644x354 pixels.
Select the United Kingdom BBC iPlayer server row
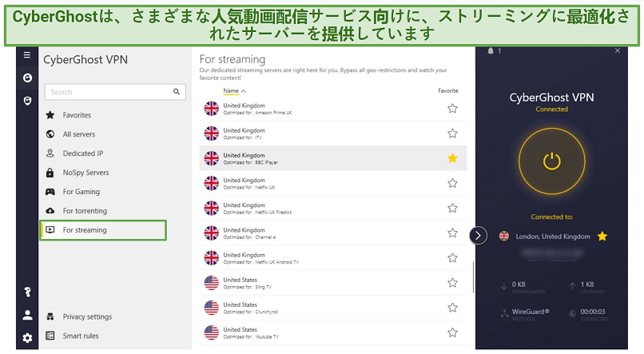[333, 158]
